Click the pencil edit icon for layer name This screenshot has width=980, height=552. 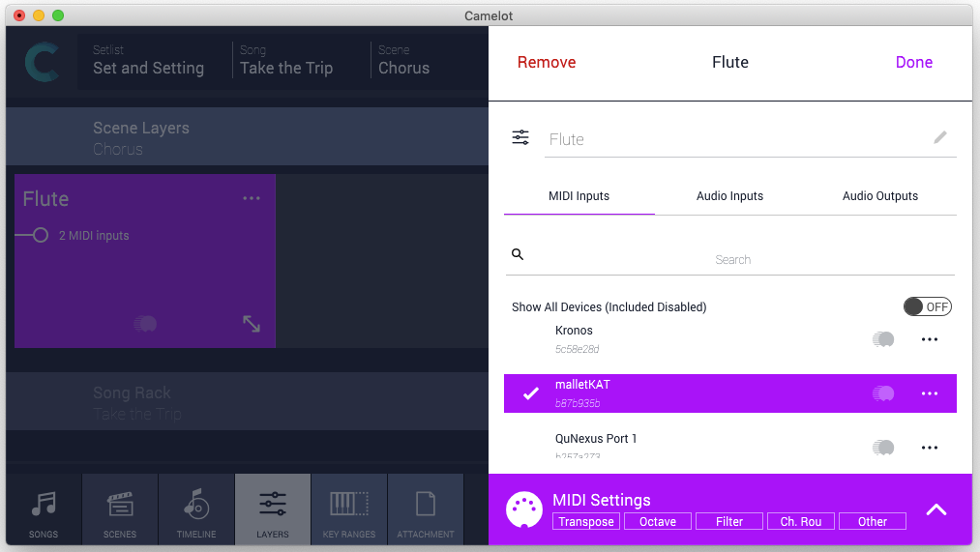click(940, 137)
